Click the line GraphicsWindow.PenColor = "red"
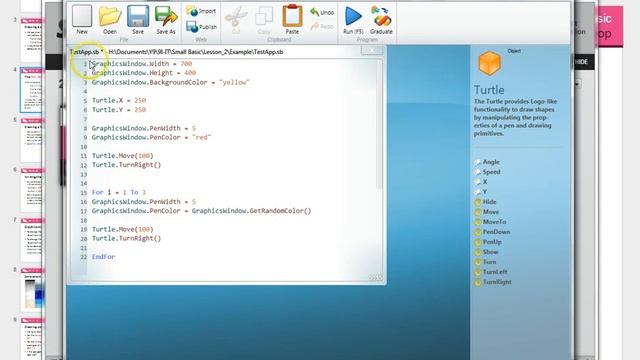Screen dimensions: 640x360 click(151, 137)
